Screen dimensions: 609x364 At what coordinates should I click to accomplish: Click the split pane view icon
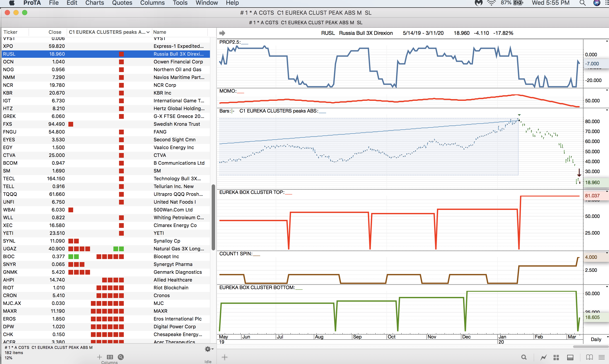570,357
